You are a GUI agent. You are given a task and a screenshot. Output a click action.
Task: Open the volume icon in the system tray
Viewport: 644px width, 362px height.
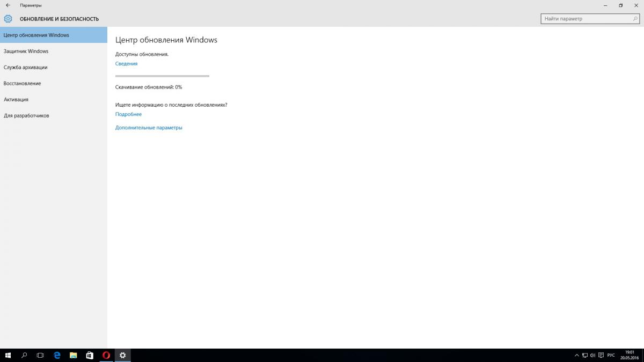pyautogui.click(x=592, y=355)
